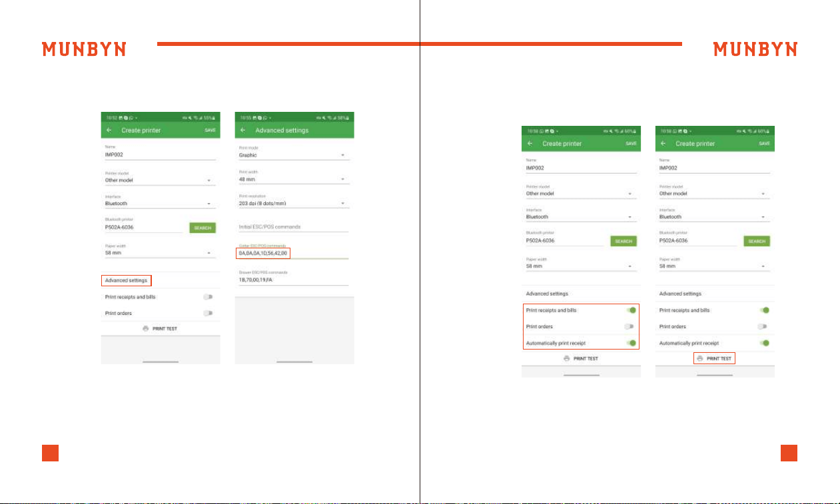Open Advanced settings on third screen
Viewport: 840px width, 504px height.
pos(547,294)
